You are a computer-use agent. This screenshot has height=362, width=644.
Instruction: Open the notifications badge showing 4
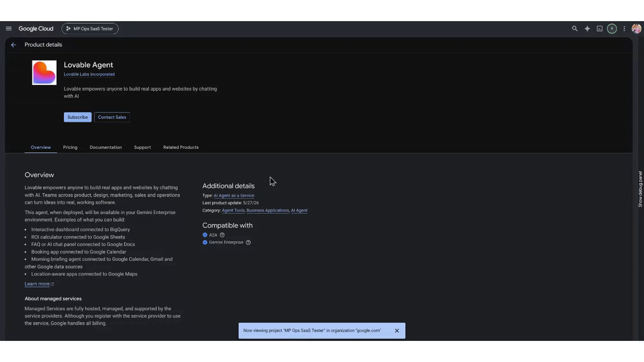tap(612, 29)
